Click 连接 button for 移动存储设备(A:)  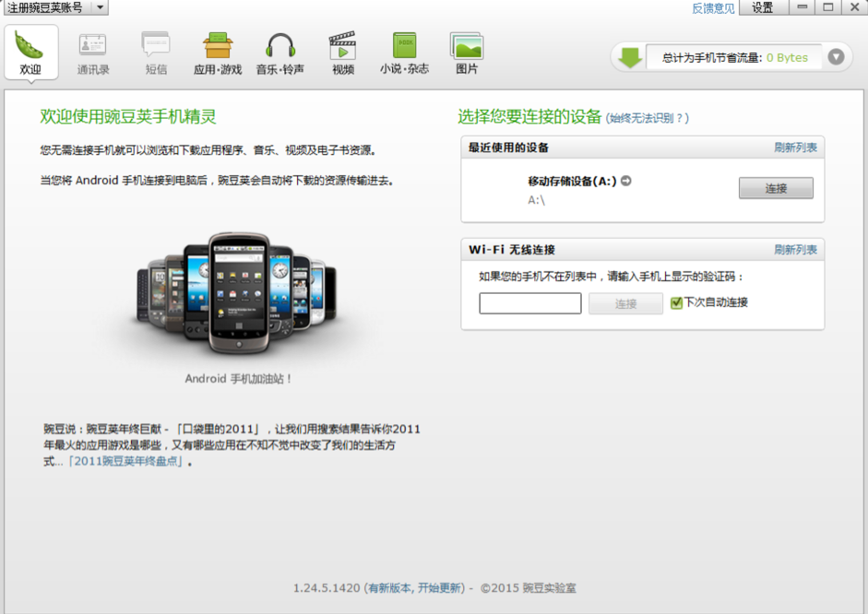click(x=776, y=188)
